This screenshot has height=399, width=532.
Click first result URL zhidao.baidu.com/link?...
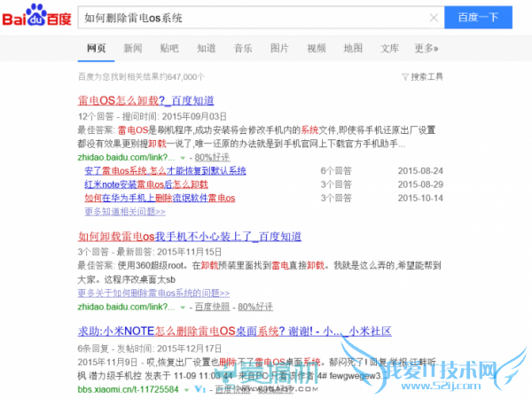pyautogui.click(x=126, y=158)
